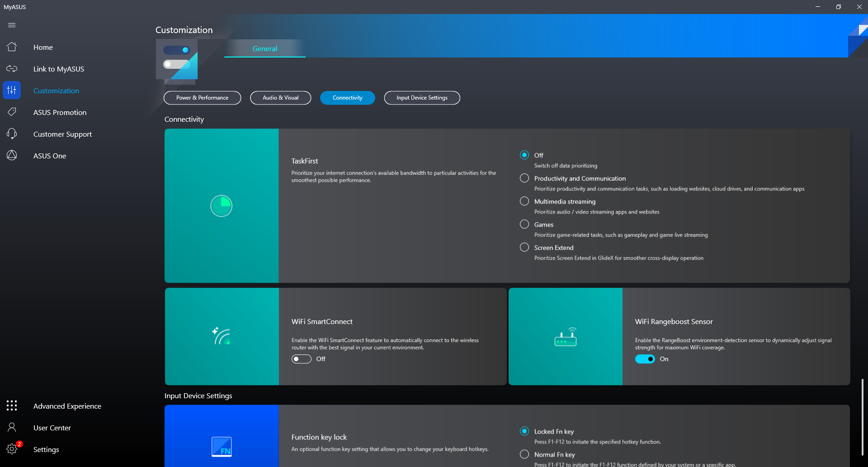Click the TaskFirst heading text

coord(305,161)
